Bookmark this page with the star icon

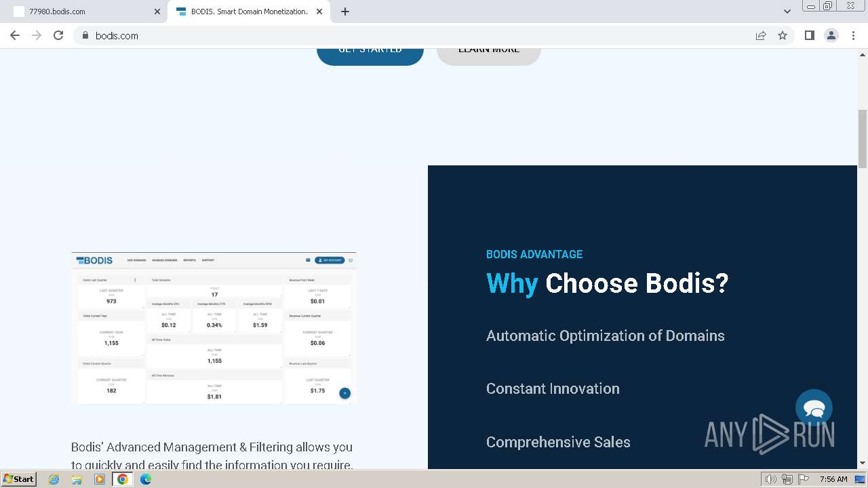click(783, 35)
